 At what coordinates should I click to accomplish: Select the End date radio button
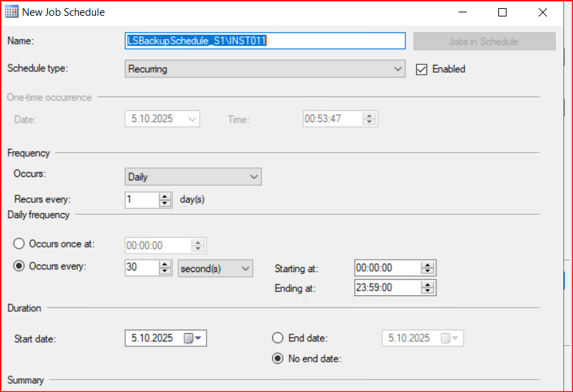[278, 338]
